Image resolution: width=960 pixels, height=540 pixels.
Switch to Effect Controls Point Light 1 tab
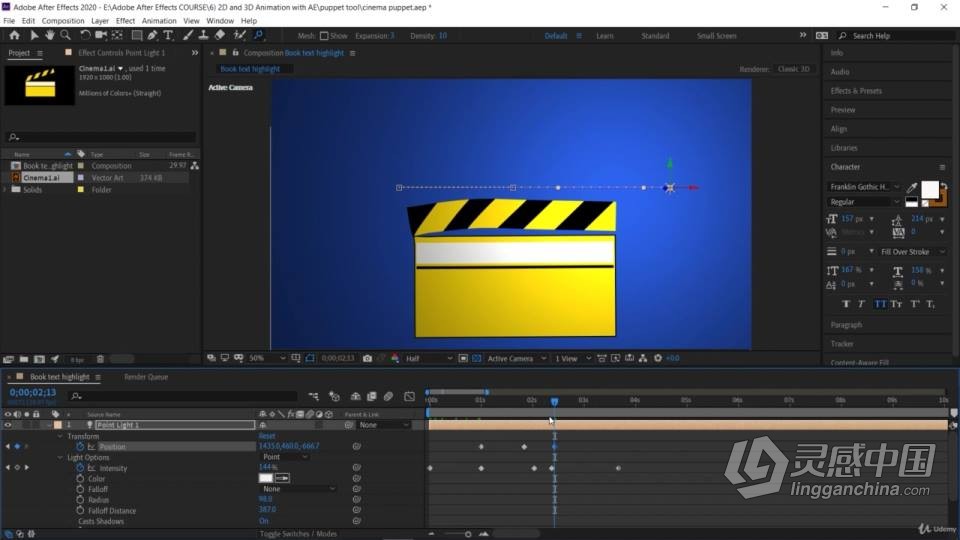[121, 53]
